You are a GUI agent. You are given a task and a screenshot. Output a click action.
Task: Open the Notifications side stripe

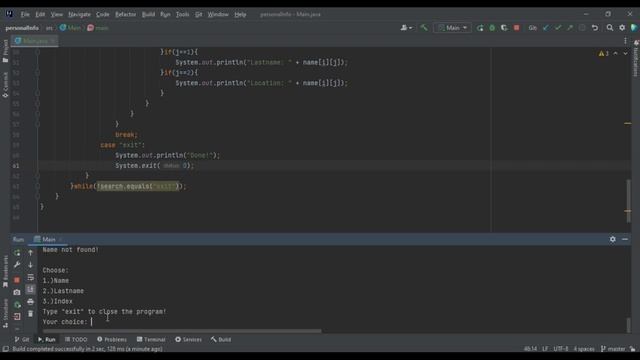[x=636, y=58]
